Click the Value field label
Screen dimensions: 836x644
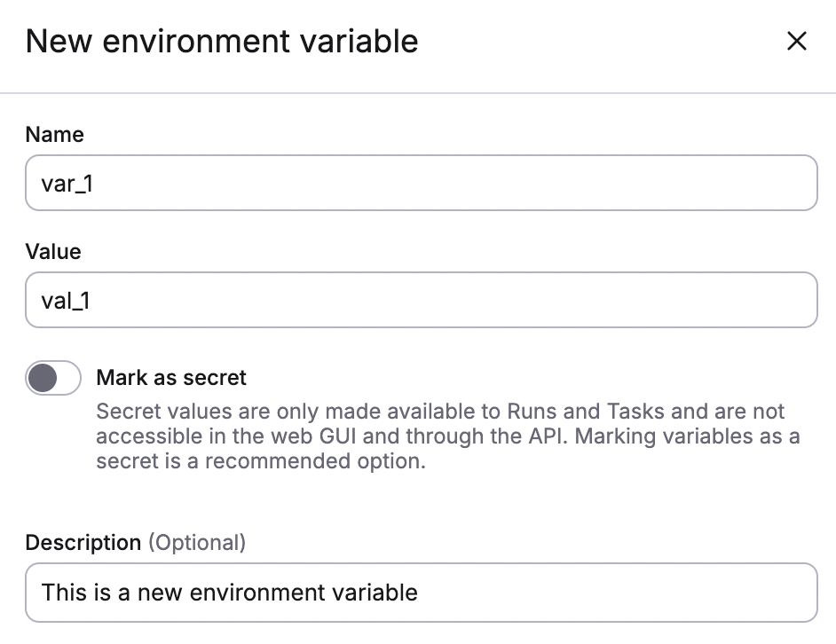click(x=53, y=251)
